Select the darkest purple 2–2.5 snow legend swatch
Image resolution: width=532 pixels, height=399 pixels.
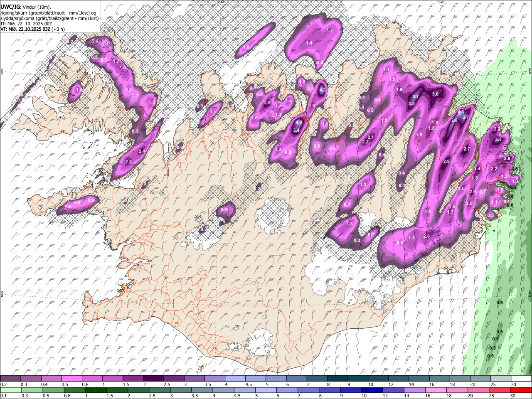coord(153,378)
